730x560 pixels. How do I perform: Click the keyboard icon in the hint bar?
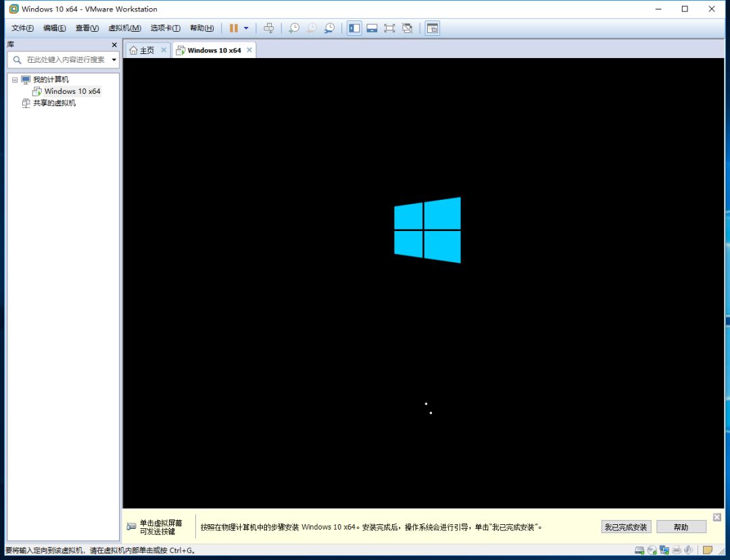tap(131, 526)
